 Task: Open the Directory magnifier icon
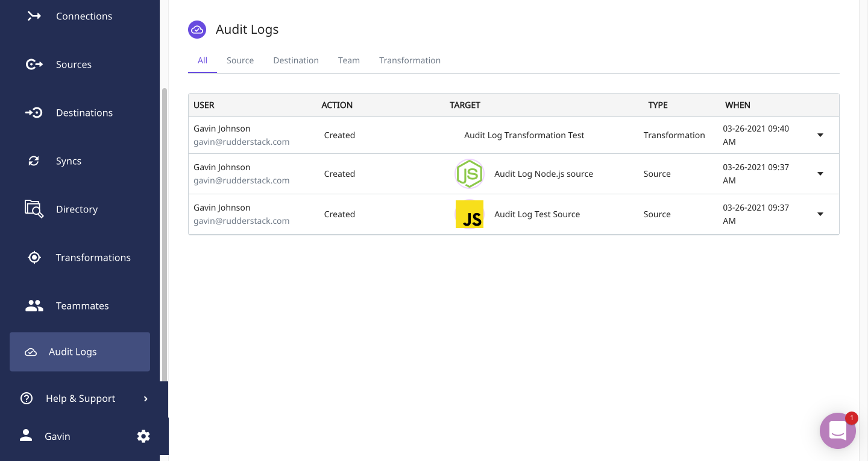[34, 209]
